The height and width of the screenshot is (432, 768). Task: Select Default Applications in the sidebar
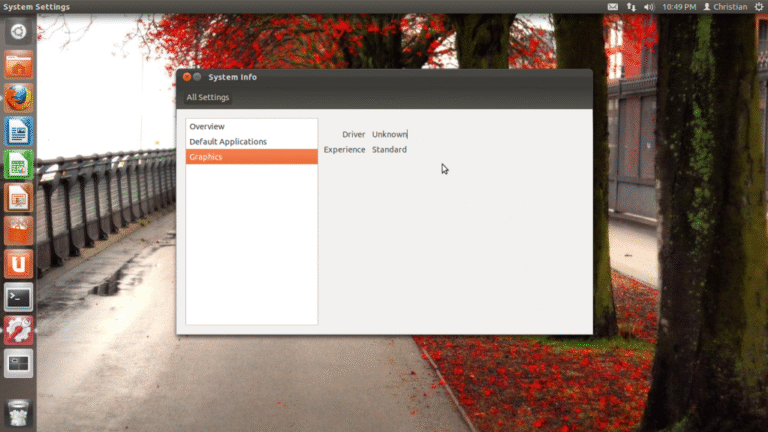228,142
